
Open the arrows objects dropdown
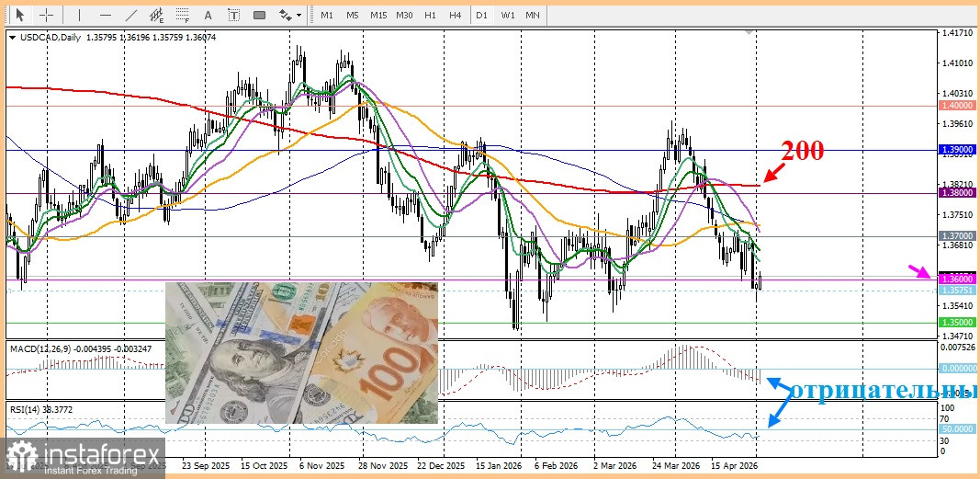[x=290, y=15]
